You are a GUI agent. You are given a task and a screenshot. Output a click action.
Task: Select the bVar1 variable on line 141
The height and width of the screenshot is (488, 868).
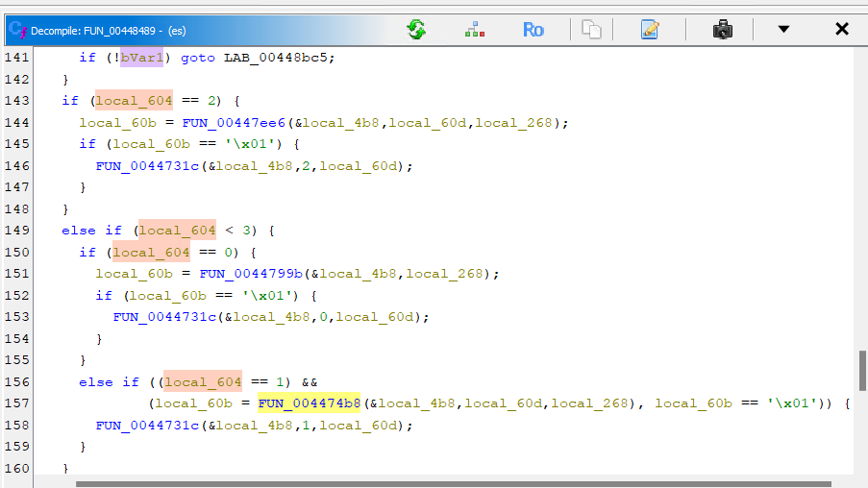click(141, 58)
